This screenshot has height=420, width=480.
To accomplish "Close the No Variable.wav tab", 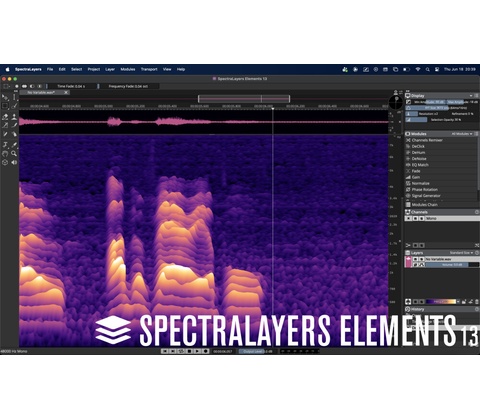I will 66,93.
